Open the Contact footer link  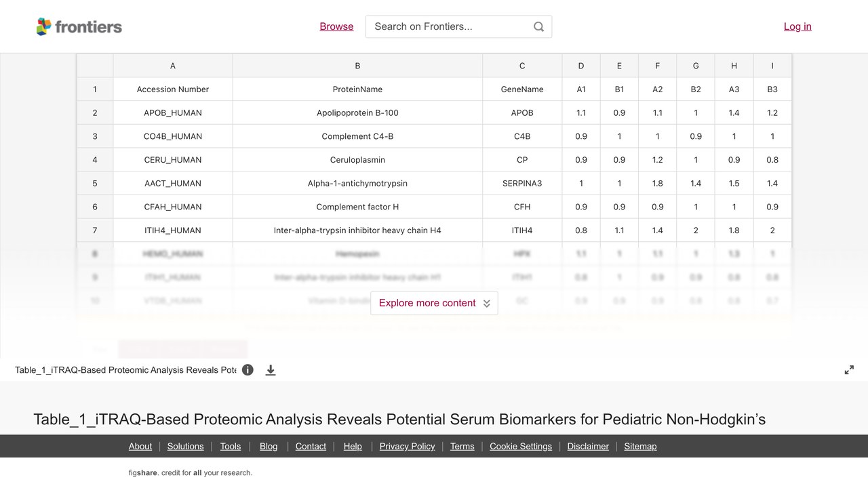[311, 446]
